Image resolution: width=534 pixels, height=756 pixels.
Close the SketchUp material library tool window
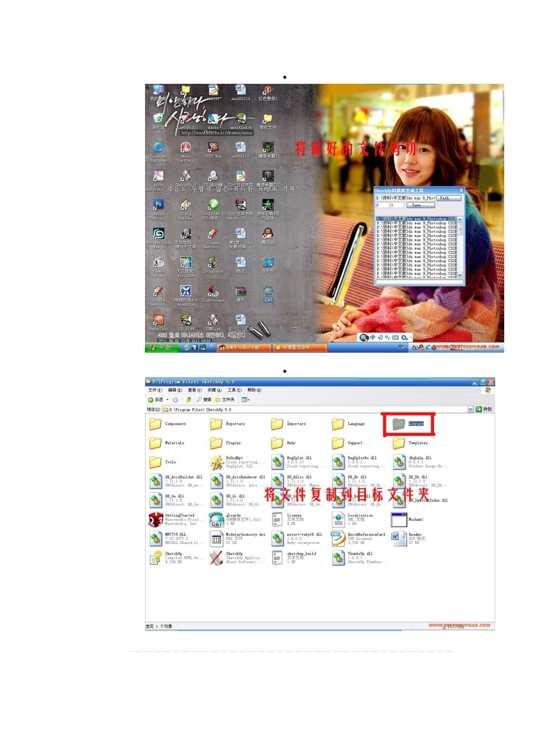point(461,191)
